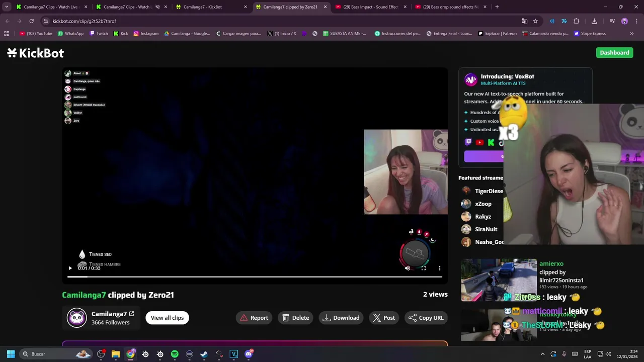The height and width of the screenshot is (362, 644).
Task: Enter fullscreen on the video player
Action: point(424,268)
